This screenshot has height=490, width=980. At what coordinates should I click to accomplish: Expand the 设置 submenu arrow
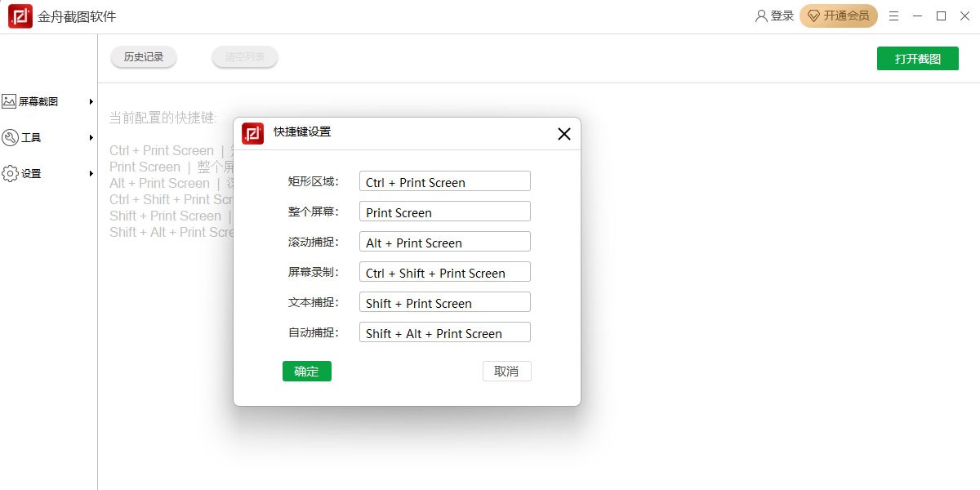[91, 173]
